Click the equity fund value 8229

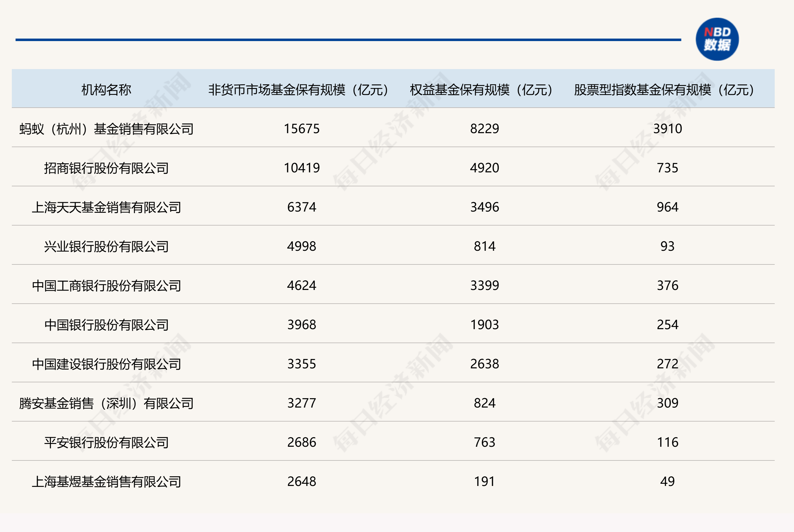(484, 129)
